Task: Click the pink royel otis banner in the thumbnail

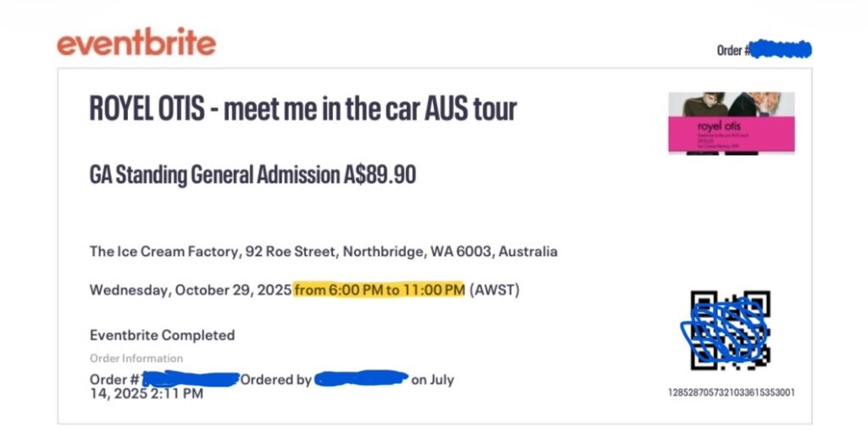Action: click(731, 134)
